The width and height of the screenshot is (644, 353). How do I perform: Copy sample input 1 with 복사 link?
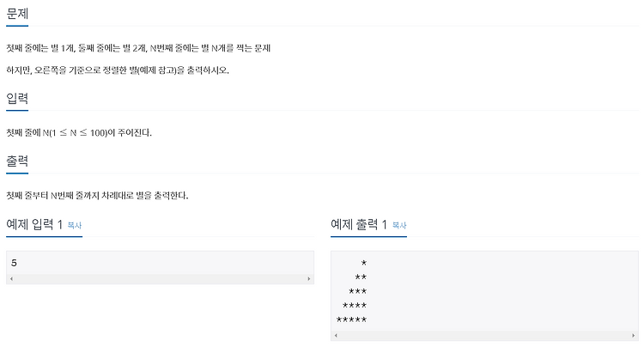[x=75, y=225]
